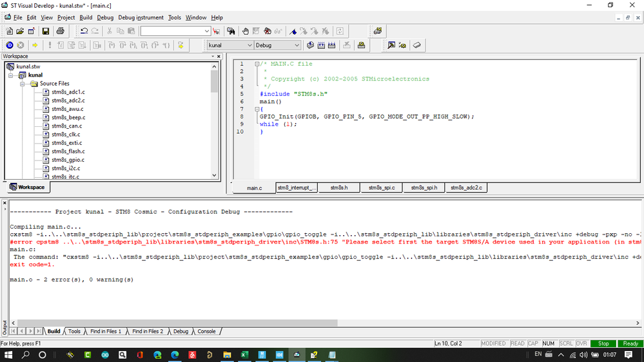Screen dimensions: 644x362
Task: Collapse the Source Files folder node
Action: pyautogui.click(x=23, y=84)
